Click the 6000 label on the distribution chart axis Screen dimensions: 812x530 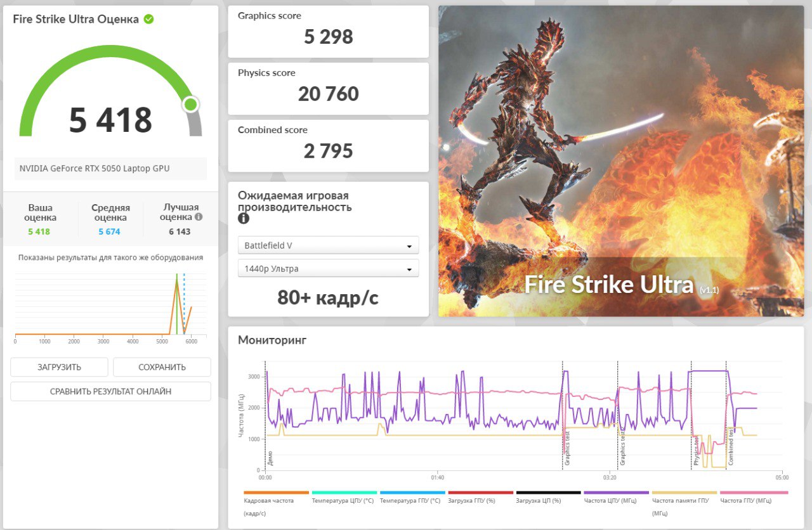191,342
